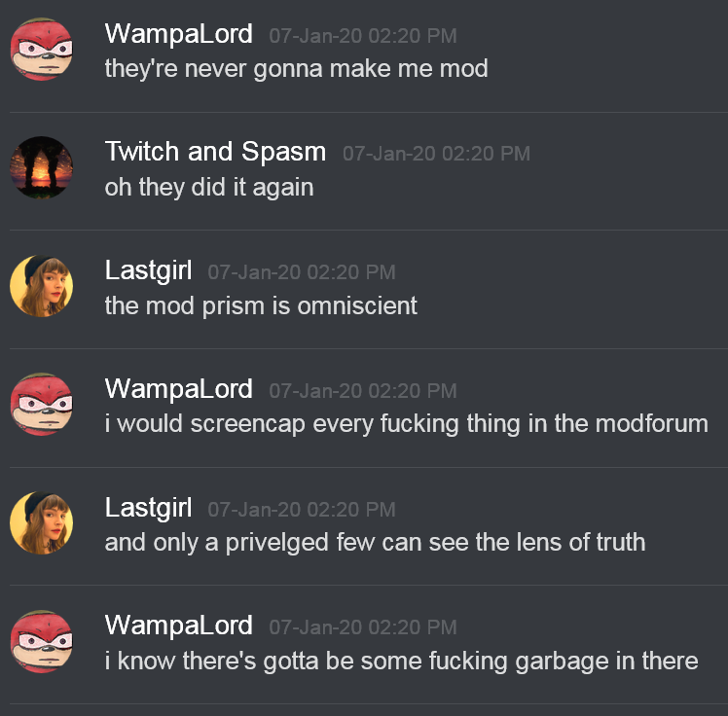Click the timestamp next to Twitch and Spasm
The height and width of the screenshot is (716, 728).
(x=436, y=154)
